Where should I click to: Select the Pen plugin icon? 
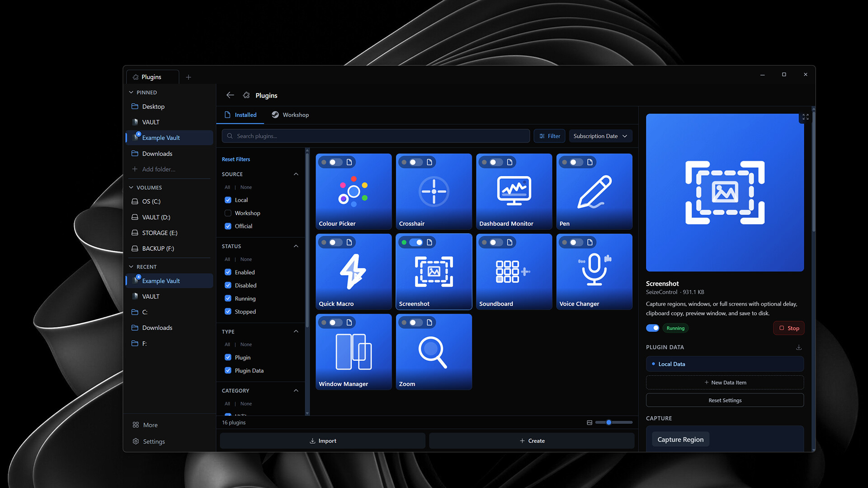(x=594, y=192)
